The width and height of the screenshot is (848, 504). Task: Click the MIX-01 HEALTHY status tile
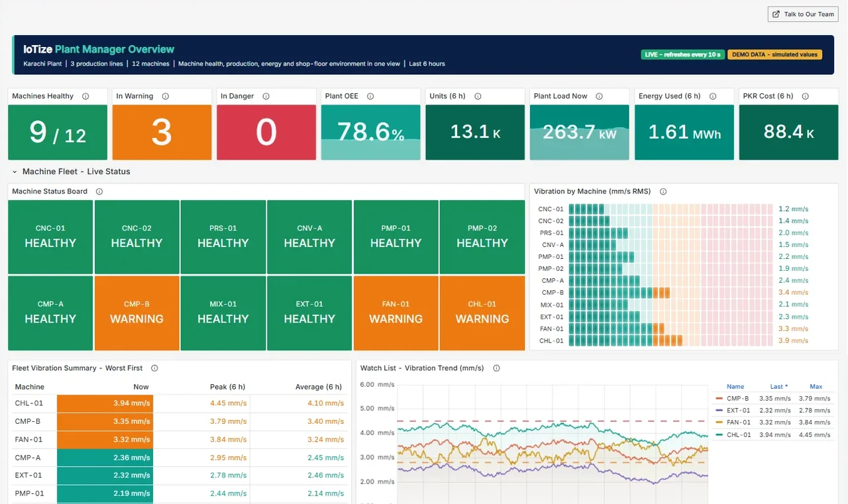(x=223, y=313)
